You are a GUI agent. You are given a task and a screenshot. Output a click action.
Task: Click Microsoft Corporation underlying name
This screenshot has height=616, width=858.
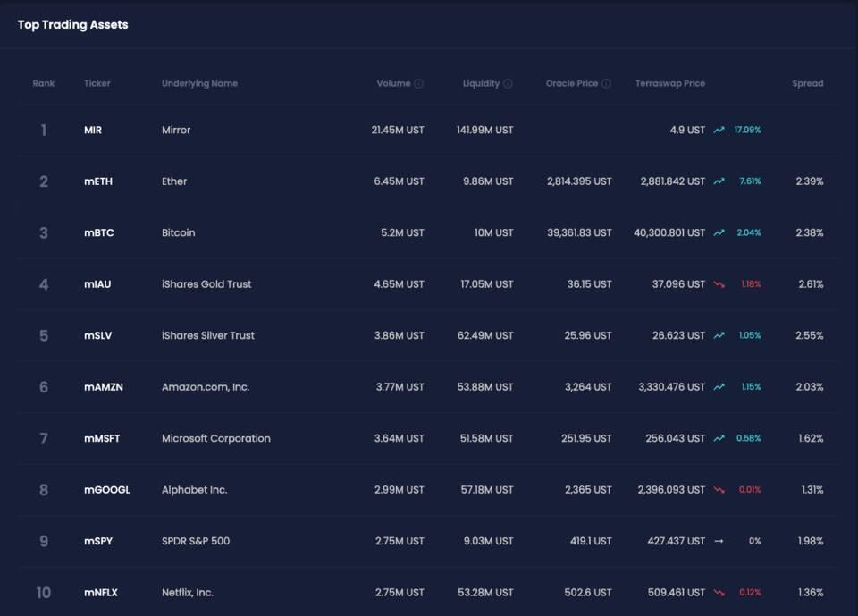coord(215,439)
